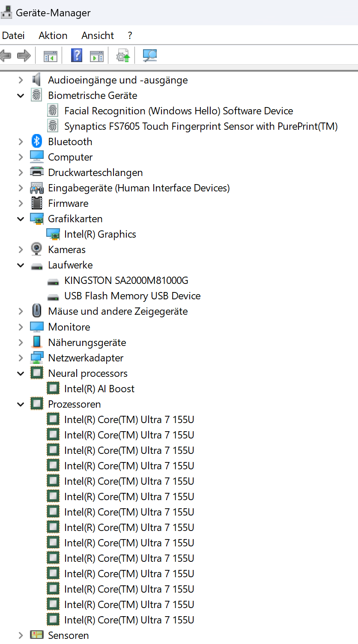Viewport: 358px width, 644px height.
Task: Collapse the Biometrische Geräte node
Action: point(21,95)
